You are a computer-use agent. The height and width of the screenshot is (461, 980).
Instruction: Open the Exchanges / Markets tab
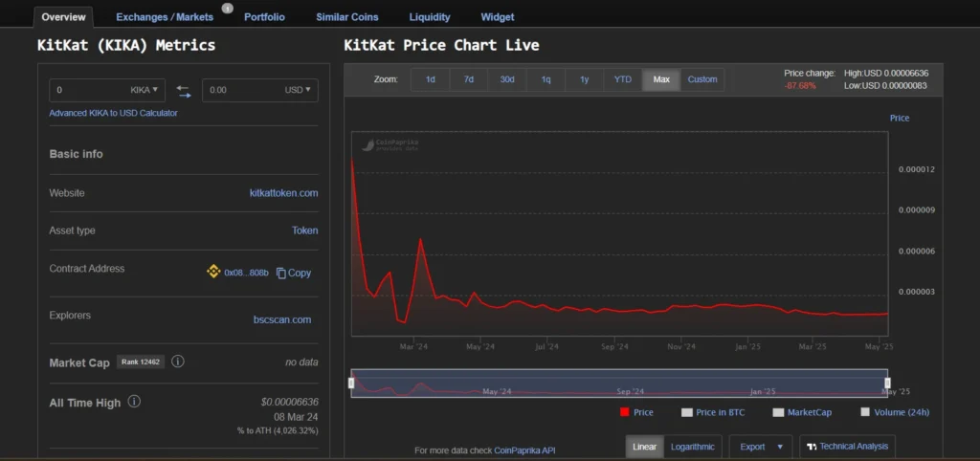(x=165, y=17)
